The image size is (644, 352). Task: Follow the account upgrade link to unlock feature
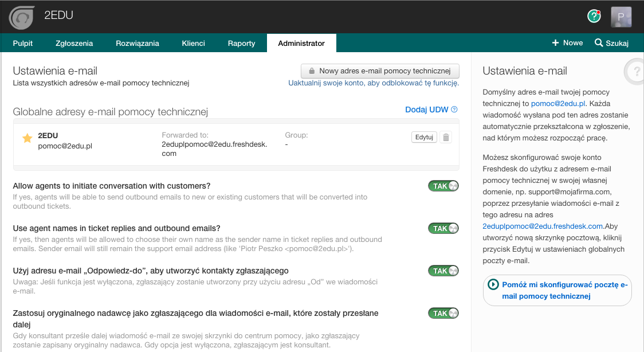click(374, 83)
